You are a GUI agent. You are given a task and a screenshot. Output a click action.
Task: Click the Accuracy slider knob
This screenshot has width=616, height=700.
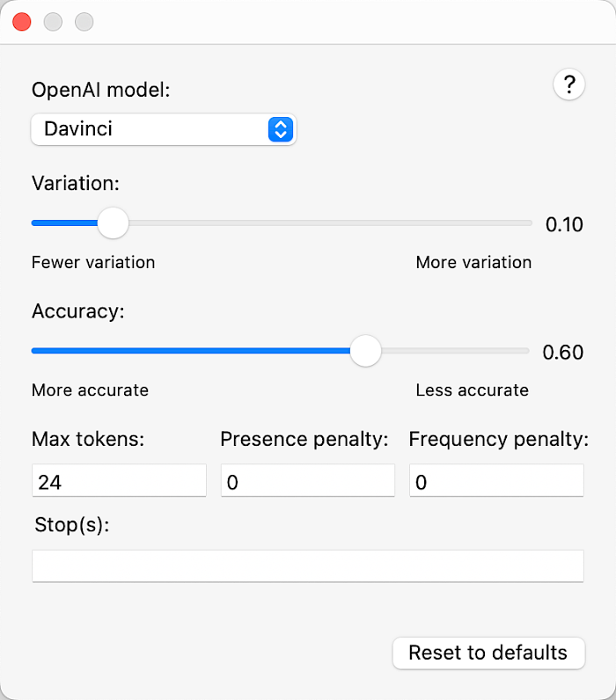365,351
